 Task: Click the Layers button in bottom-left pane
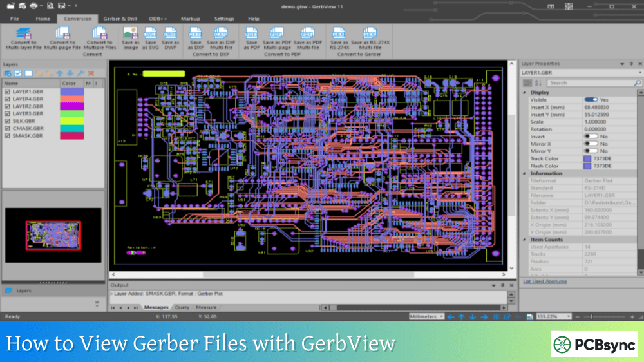pos(23,291)
